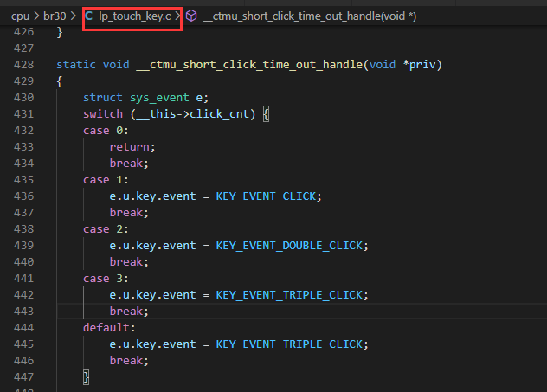Click the highlighted opening brace on line 431
This screenshot has width=547, height=392.
click(x=266, y=114)
